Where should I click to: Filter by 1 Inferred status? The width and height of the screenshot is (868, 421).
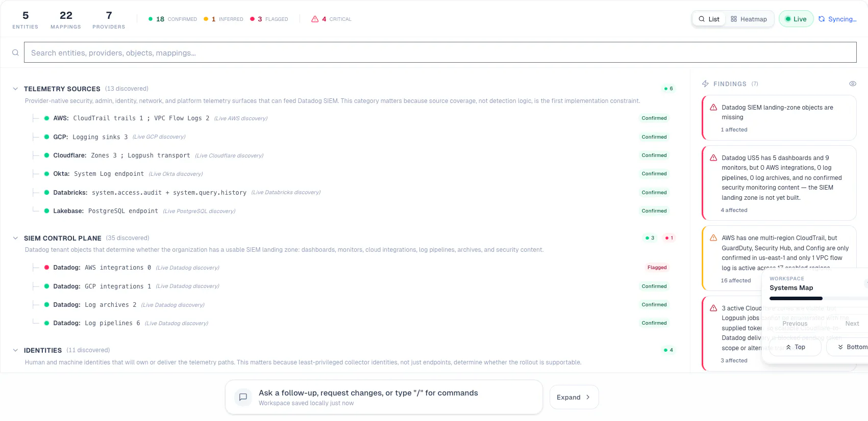tap(224, 19)
